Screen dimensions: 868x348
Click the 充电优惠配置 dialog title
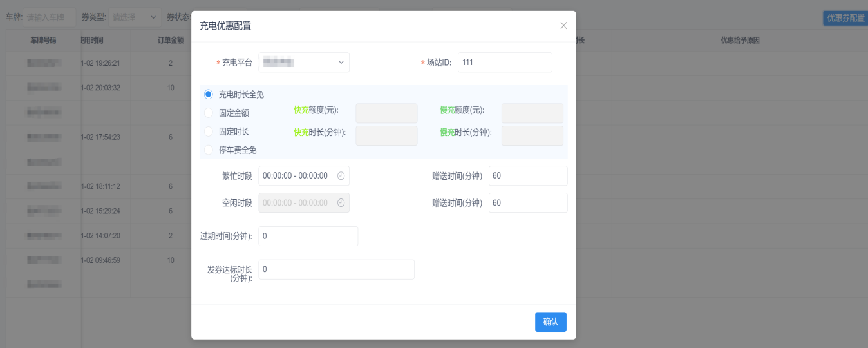coord(225,26)
